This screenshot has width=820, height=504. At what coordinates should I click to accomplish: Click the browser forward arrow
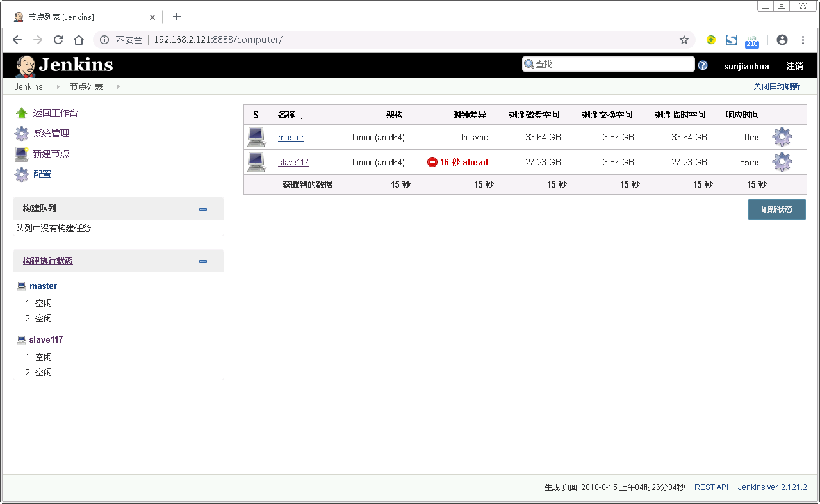tap(38, 40)
